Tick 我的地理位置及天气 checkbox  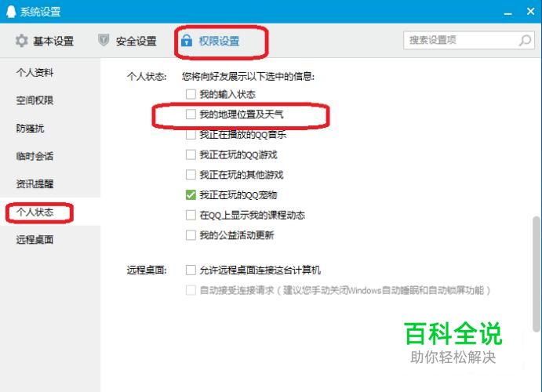point(191,114)
